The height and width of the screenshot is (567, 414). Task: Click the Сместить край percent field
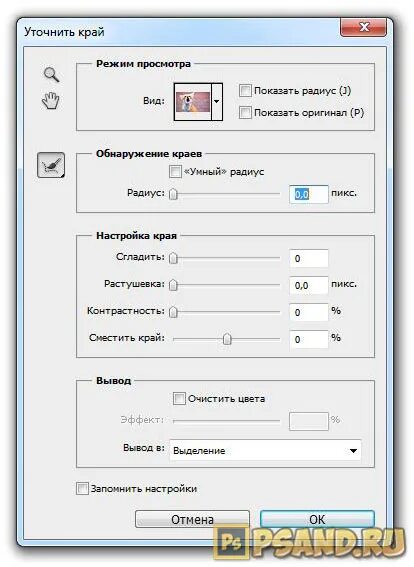[309, 339]
